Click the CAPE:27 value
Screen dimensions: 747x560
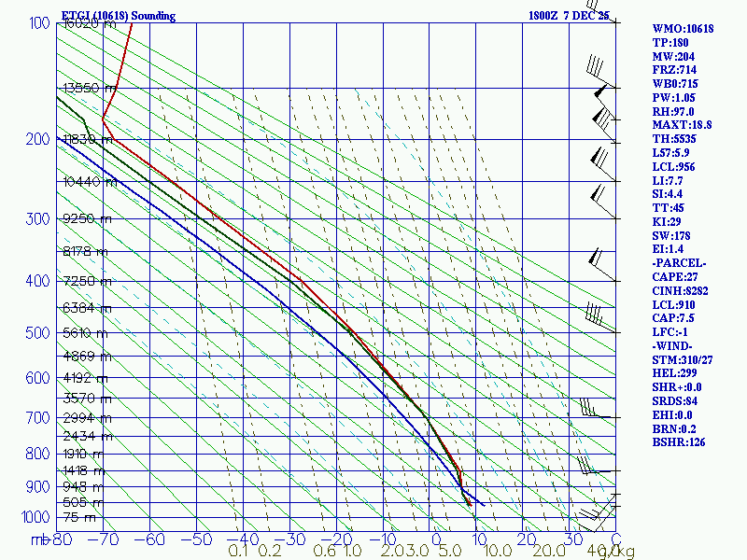click(x=675, y=276)
